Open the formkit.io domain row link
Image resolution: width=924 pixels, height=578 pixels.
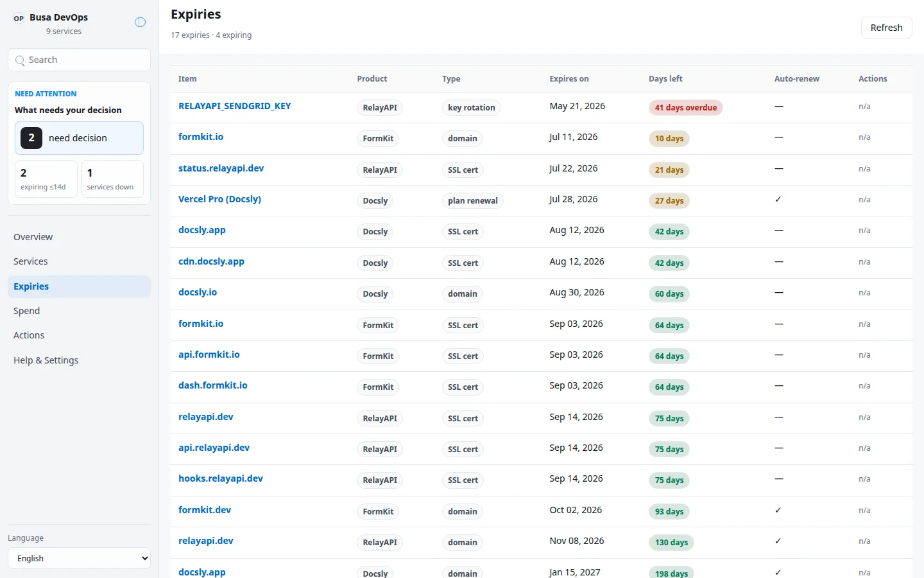(201, 137)
